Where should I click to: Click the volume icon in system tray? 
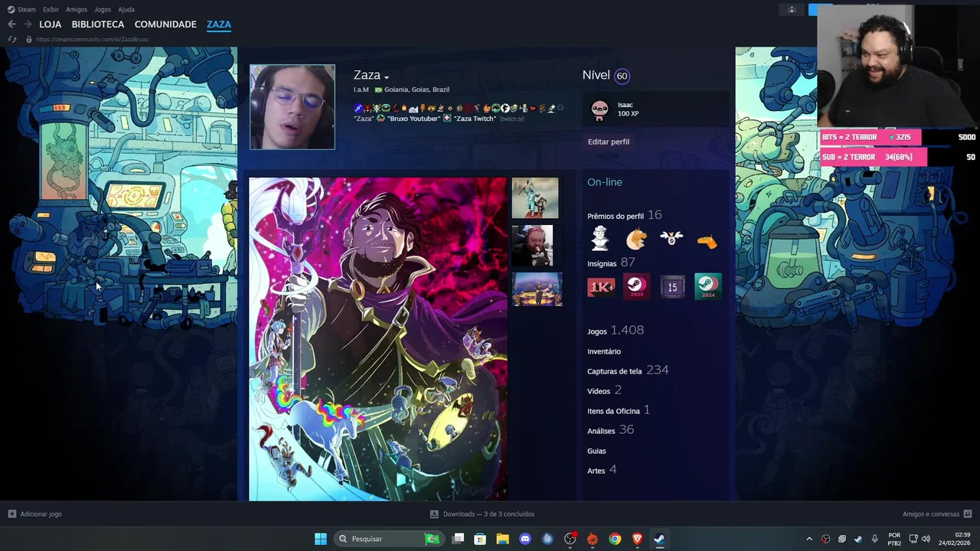click(926, 539)
